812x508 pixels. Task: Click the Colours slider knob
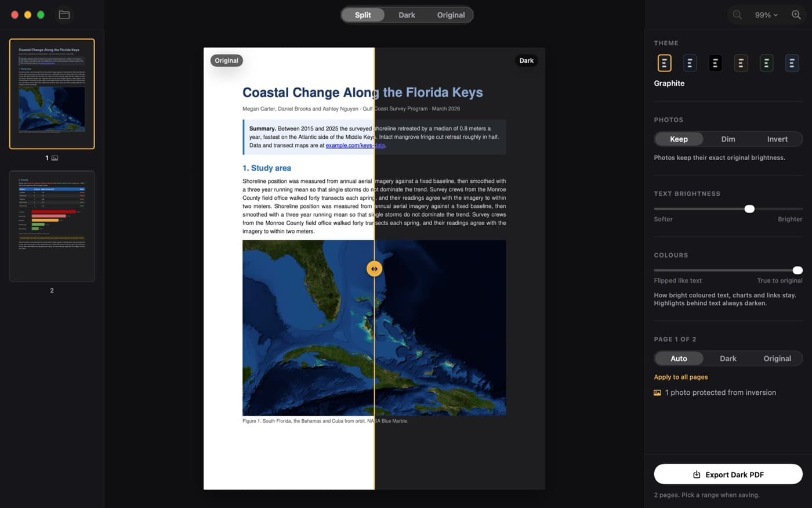pos(797,270)
